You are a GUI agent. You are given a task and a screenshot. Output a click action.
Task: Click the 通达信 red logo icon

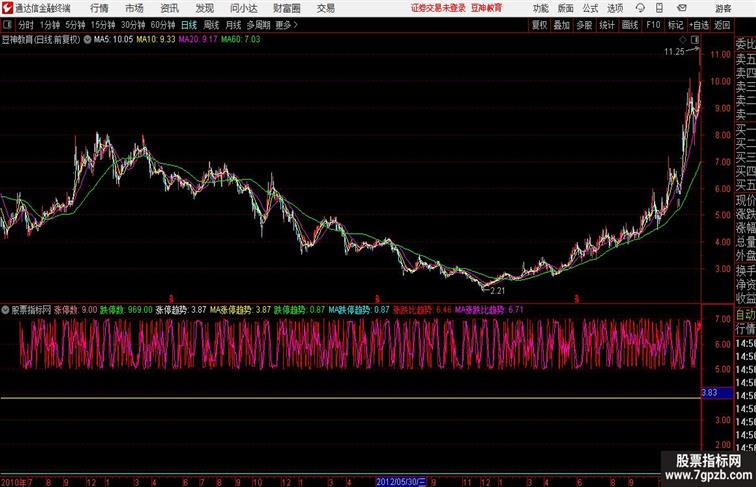click(x=7, y=8)
